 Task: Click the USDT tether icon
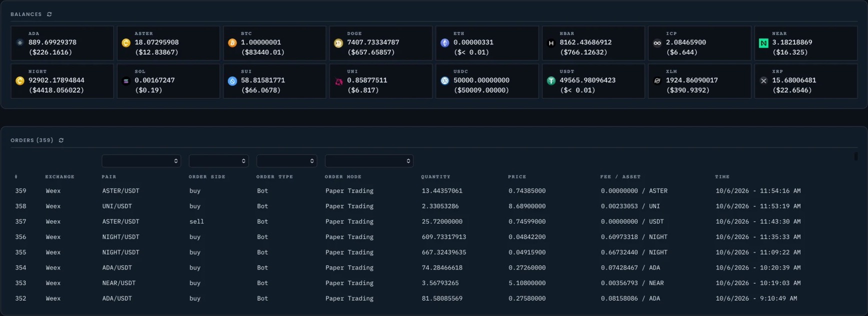(x=551, y=80)
